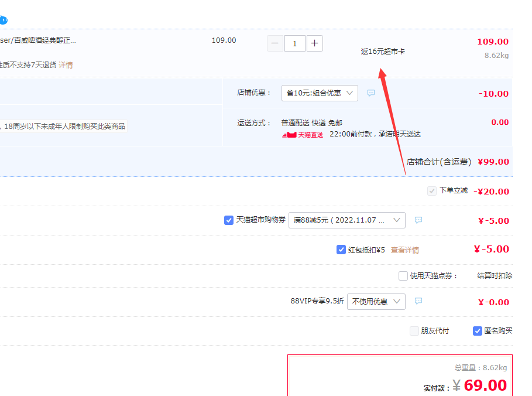This screenshot has width=532, height=396.
Task: Click the 普通配送 快递 免邮 shipping text
Action: click(x=312, y=123)
